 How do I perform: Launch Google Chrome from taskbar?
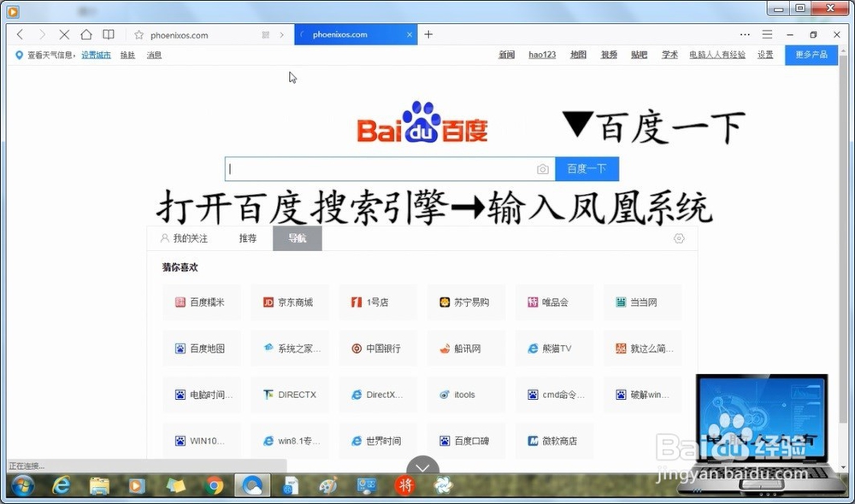click(x=215, y=485)
